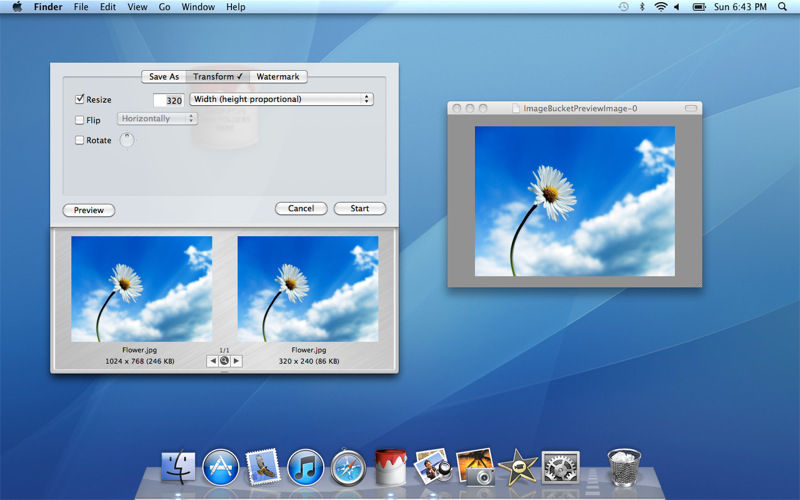Open System Preferences gear in dock
Image resolution: width=800 pixels, height=500 pixels.
[560, 467]
